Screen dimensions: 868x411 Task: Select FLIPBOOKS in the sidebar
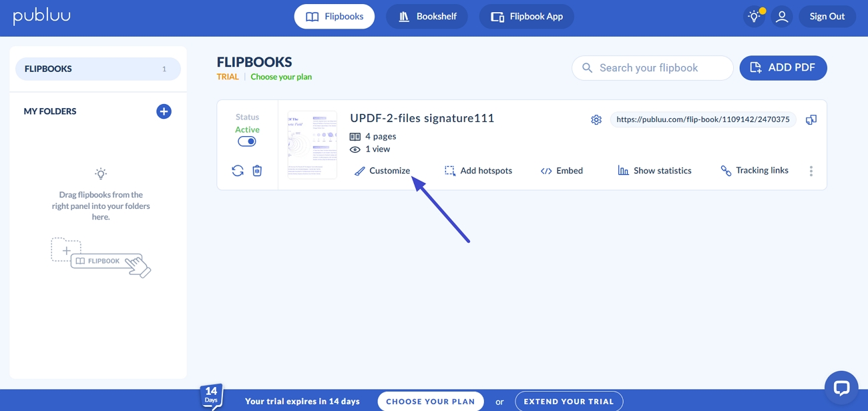98,69
